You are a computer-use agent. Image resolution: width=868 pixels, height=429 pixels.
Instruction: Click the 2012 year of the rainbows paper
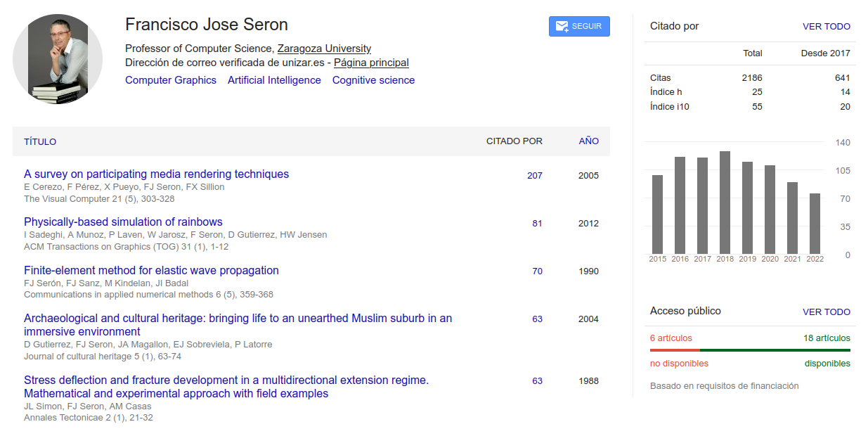589,223
